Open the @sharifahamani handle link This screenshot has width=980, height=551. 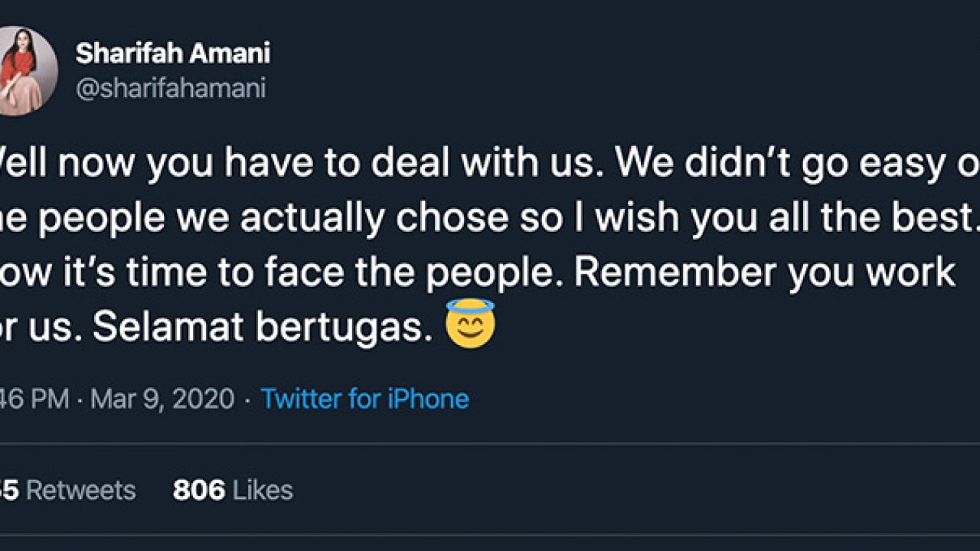pos(171,89)
